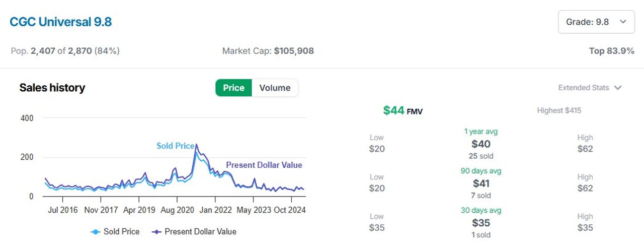644x252 pixels.
Task: Click the Sold Price chart annotation label
Action: pyautogui.click(x=175, y=146)
